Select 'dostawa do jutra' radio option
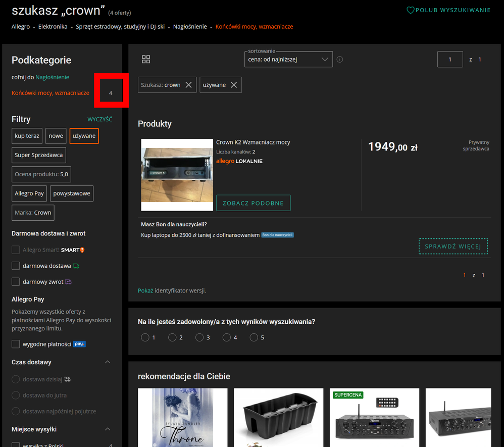Image resolution: width=504 pixels, height=447 pixels. point(16,395)
